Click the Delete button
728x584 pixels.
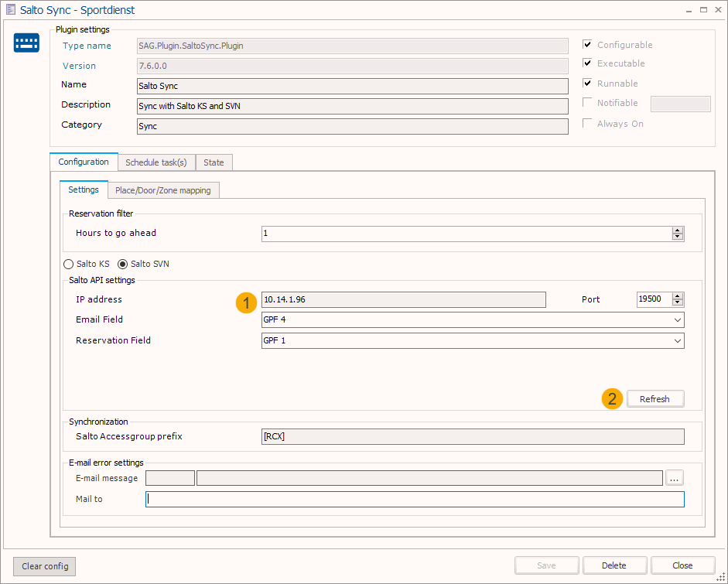tap(614, 565)
